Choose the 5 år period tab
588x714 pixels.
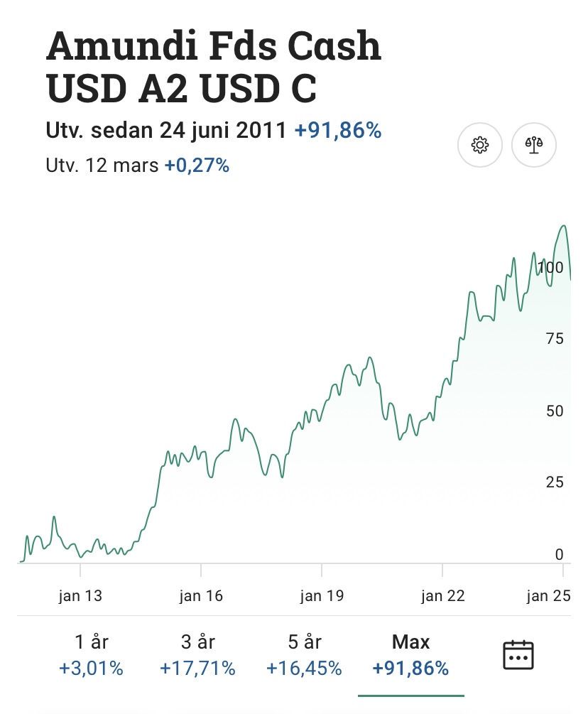304,655
